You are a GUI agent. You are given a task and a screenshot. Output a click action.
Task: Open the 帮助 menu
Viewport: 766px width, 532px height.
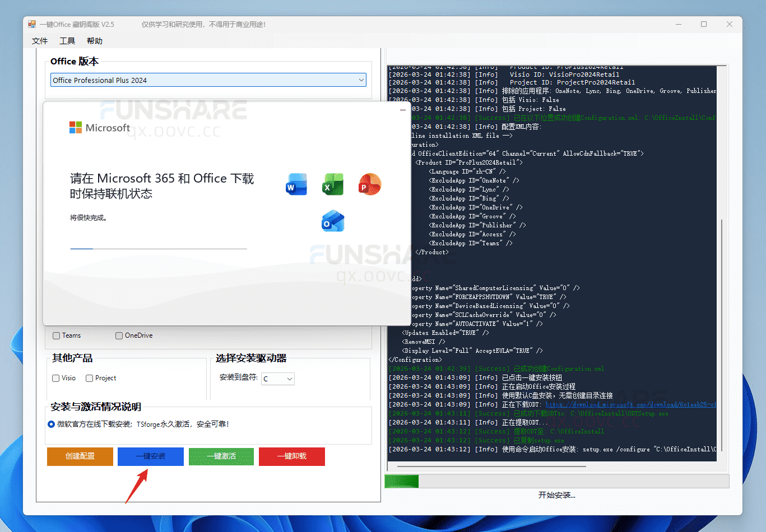(95, 41)
